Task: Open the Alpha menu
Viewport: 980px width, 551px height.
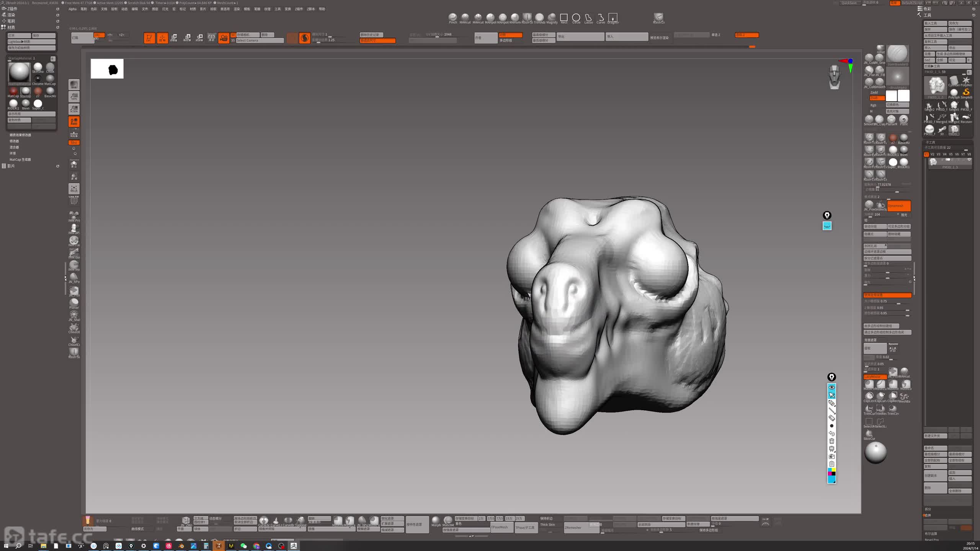Action: click(72, 9)
